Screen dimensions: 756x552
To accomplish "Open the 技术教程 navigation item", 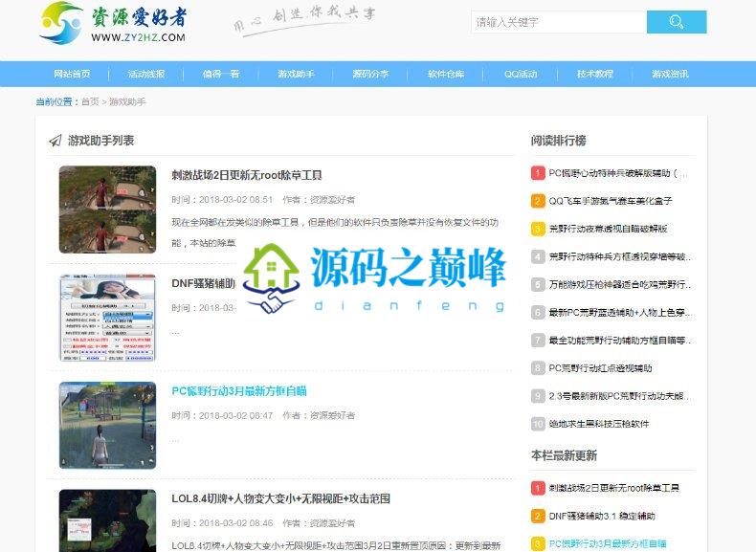I will point(595,74).
